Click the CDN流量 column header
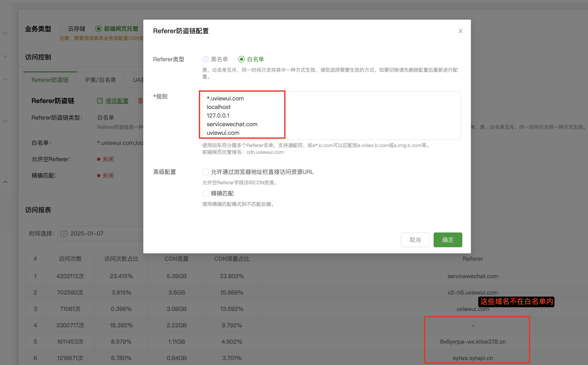 click(x=177, y=259)
